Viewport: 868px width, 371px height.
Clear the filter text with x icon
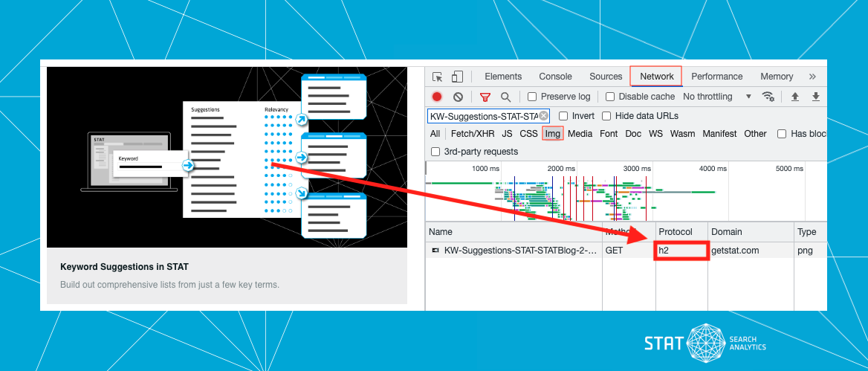543,116
